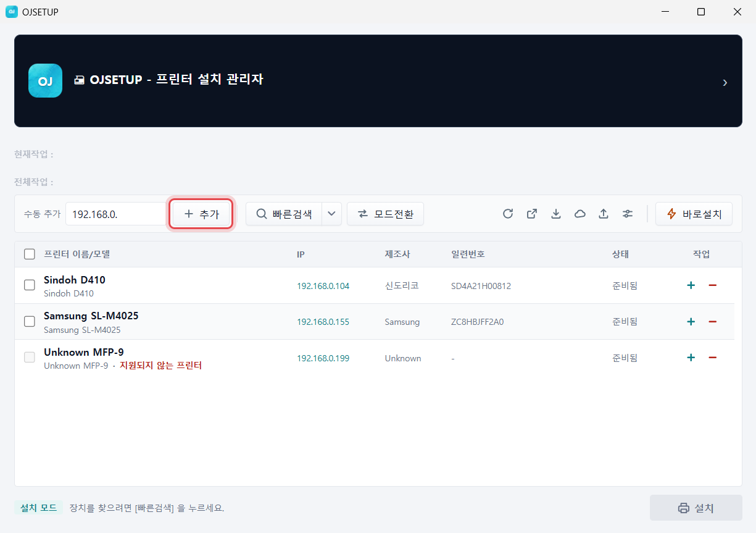Expand the banner with the right chevron

click(725, 82)
